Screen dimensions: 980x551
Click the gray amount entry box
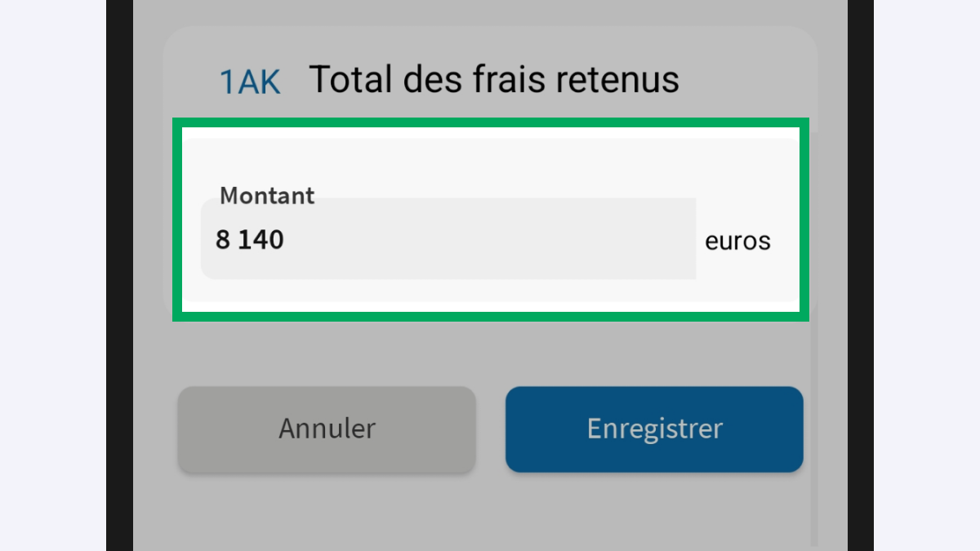[x=449, y=239]
